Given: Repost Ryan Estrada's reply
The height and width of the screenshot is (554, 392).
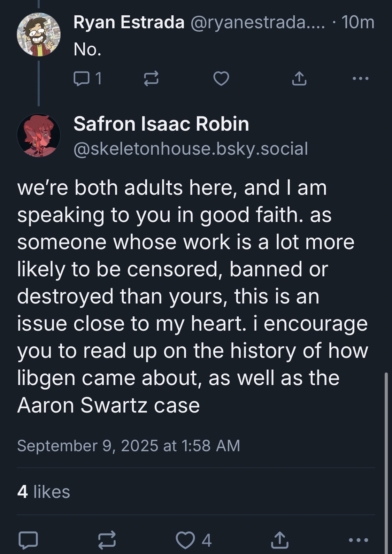Looking at the screenshot, I should (x=151, y=78).
